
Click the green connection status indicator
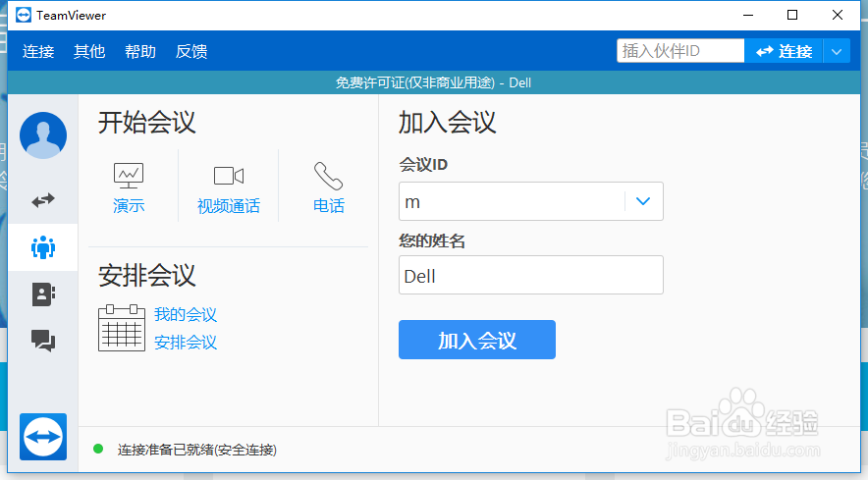pos(98,449)
